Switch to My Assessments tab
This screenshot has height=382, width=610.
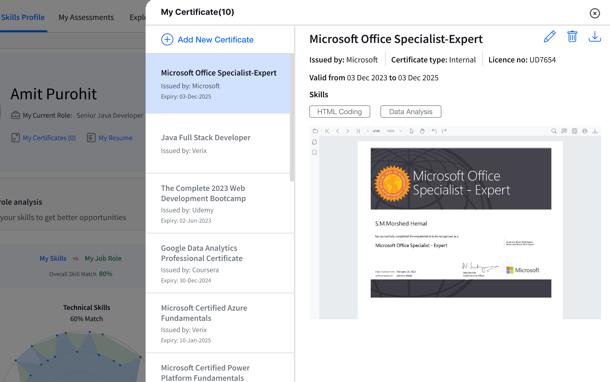click(x=86, y=17)
